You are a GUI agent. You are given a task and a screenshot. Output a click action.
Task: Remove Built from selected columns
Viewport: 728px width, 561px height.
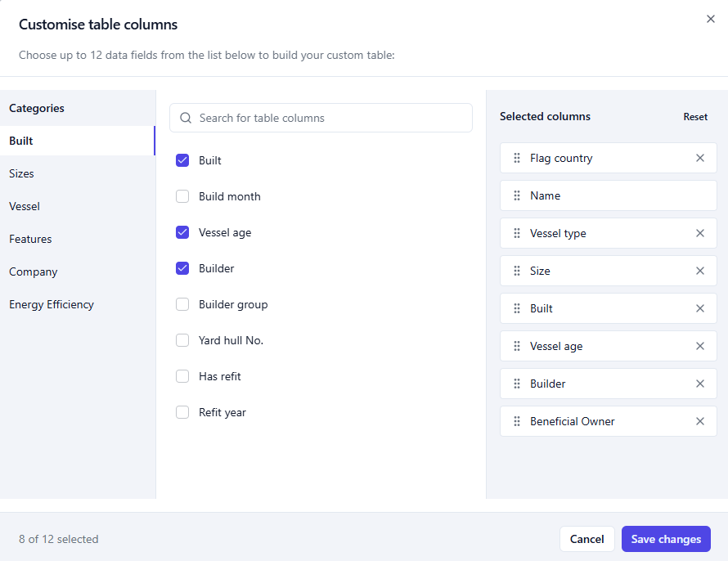[x=700, y=308]
